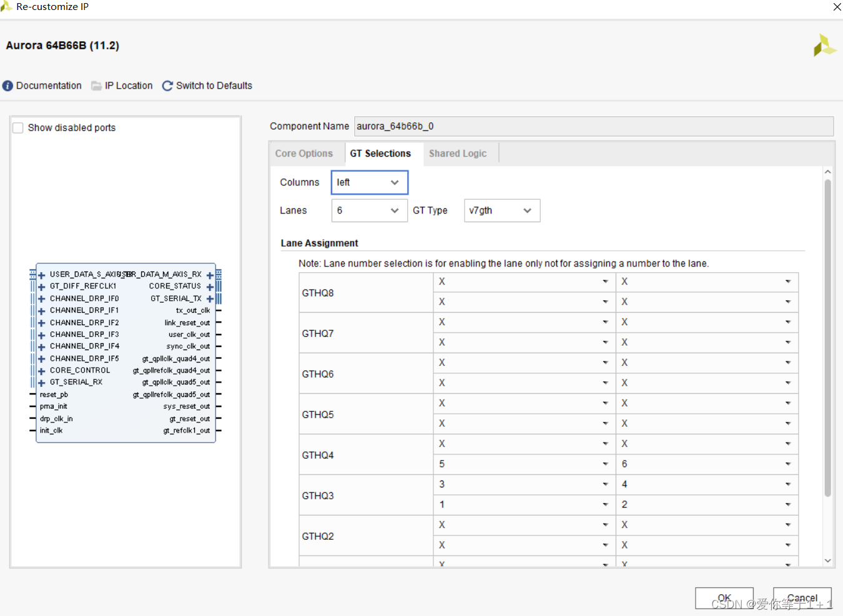Expand the CHANNEL_DRP_IF4 port plus icon
This screenshot has height=616, width=843.
41,347
